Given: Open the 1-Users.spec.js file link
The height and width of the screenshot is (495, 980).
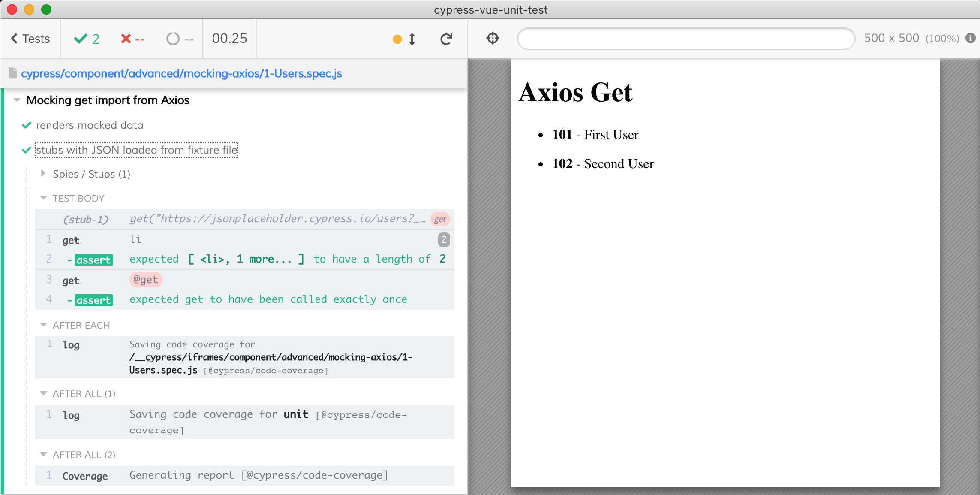Looking at the screenshot, I should coord(181,73).
